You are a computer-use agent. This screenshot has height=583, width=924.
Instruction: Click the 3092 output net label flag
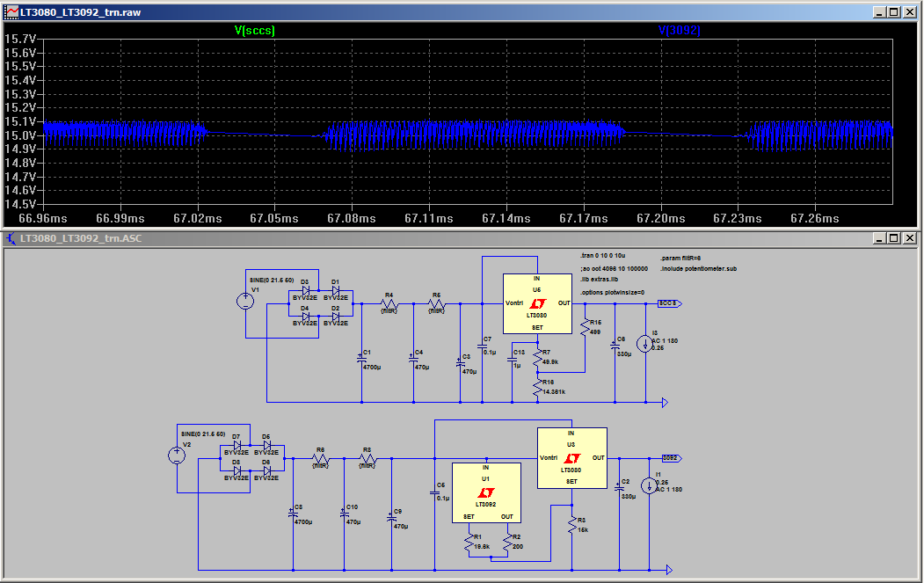coord(672,458)
